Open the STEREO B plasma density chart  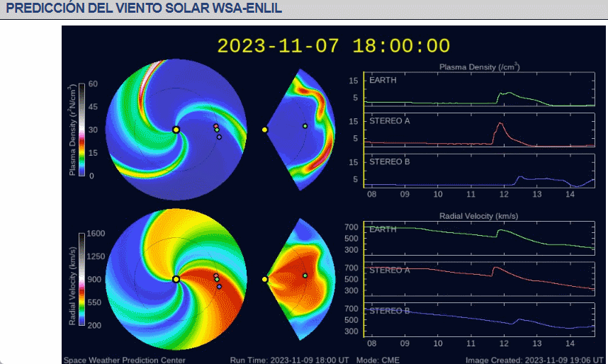pos(479,172)
